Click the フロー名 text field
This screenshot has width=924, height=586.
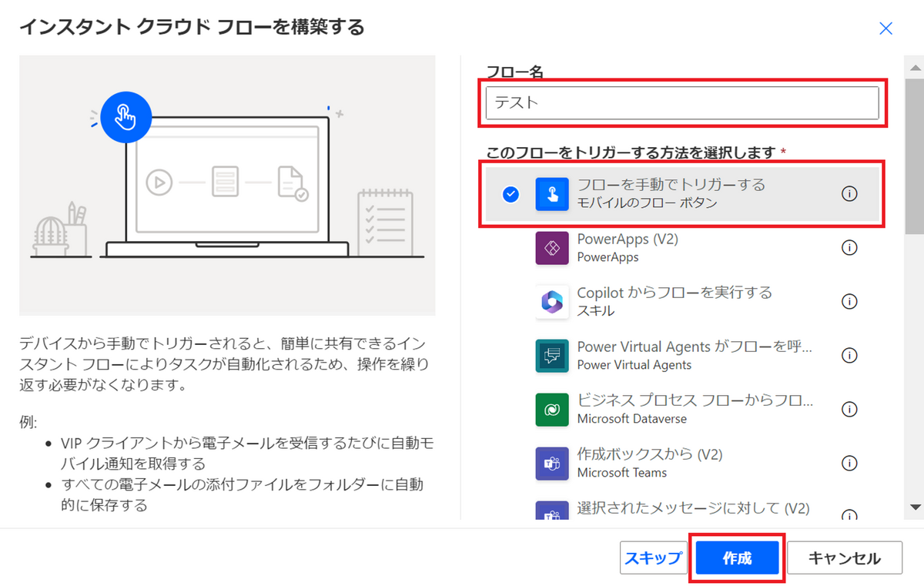point(682,102)
